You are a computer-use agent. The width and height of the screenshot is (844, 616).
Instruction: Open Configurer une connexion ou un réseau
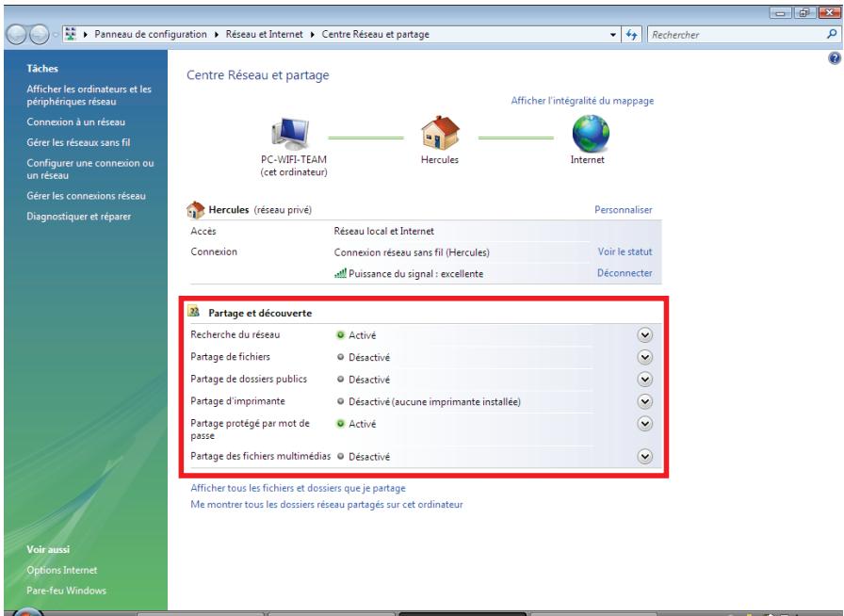pyautogui.click(x=89, y=170)
